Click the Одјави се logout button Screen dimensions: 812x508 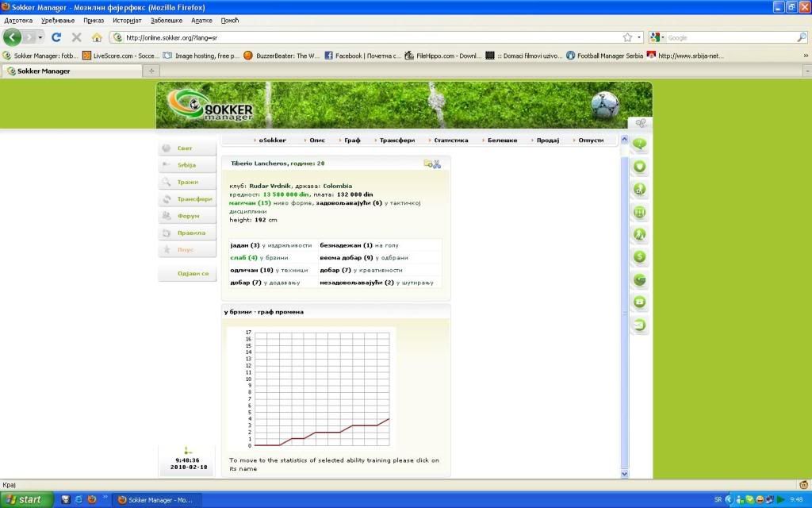(x=187, y=273)
